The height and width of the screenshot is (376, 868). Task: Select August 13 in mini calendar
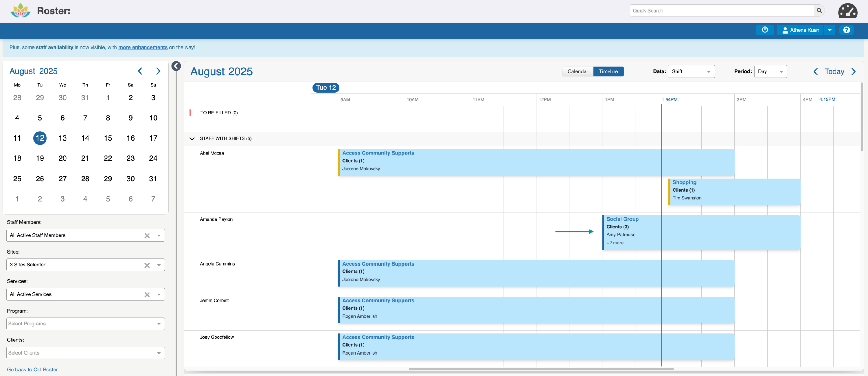[62, 138]
